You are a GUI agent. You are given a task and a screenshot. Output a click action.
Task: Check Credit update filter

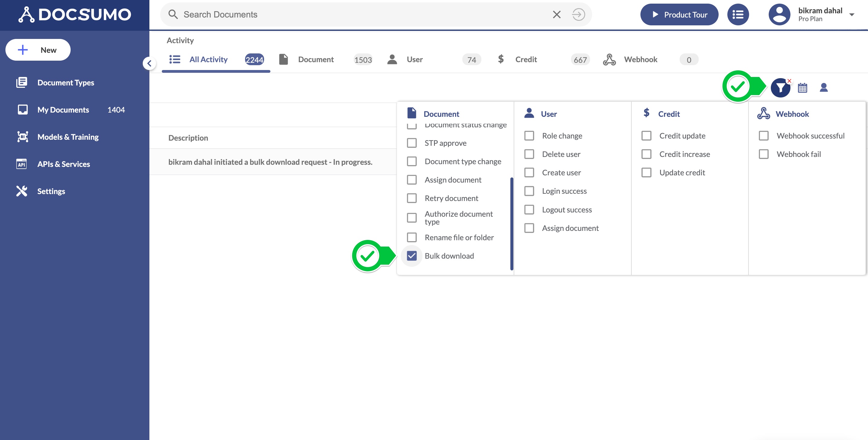click(646, 136)
